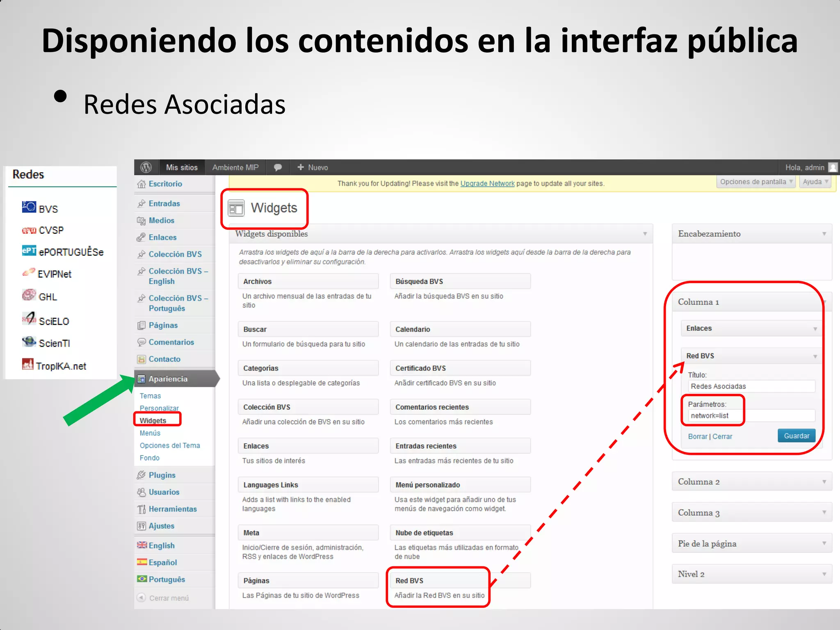This screenshot has height=630, width=840.
Task: Click the admin avatar icon
Action: [x=833, y=167]
